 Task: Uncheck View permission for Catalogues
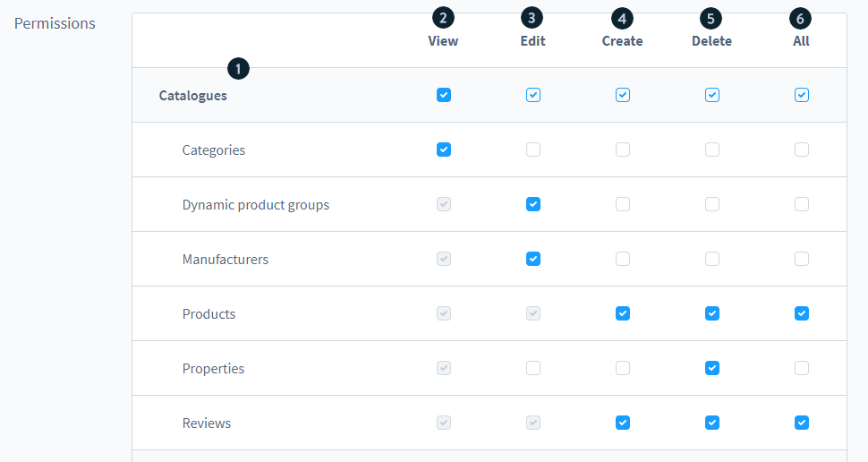(x=444, y=95)
